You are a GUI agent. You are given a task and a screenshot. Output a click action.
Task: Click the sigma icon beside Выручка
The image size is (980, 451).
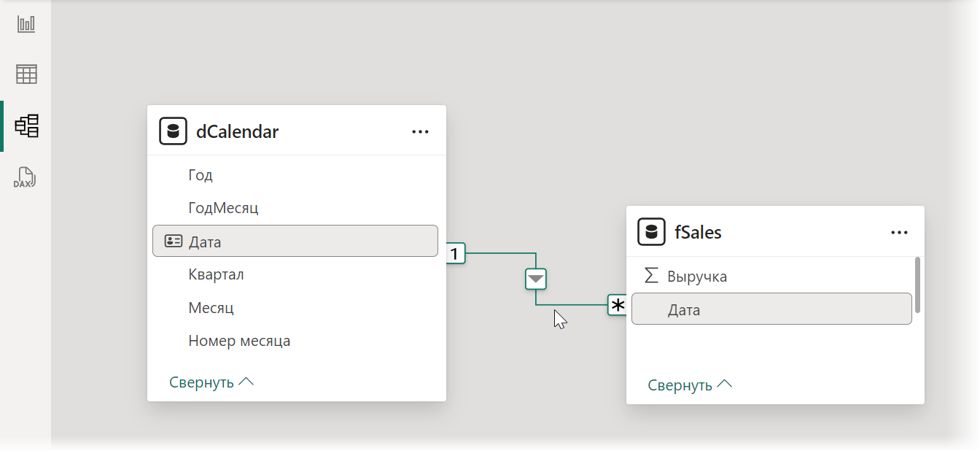coord(651,276)
